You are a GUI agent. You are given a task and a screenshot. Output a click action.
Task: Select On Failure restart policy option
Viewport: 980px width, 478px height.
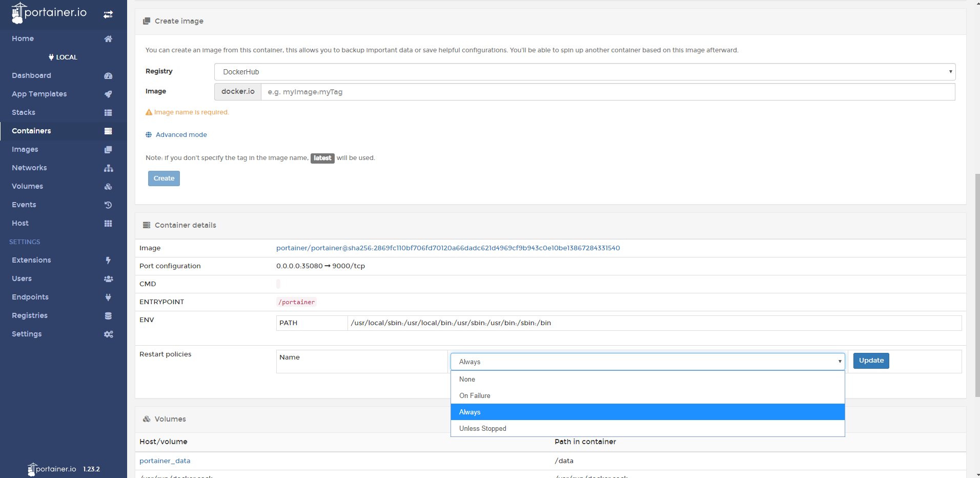point(648,396)
